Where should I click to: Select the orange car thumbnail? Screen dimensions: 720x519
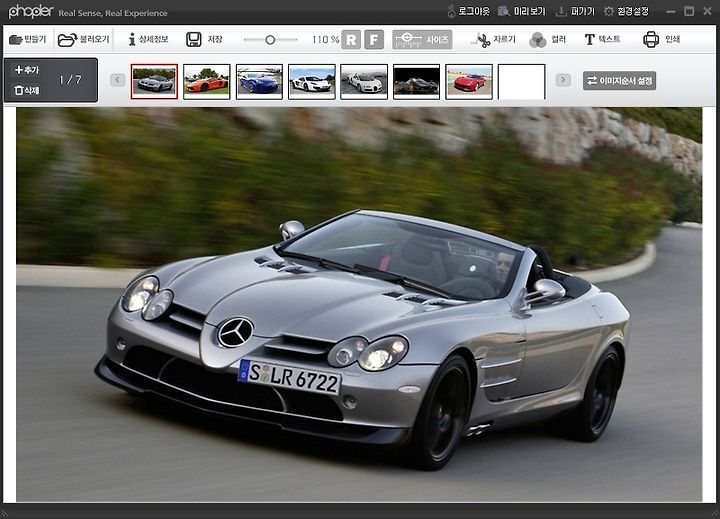(x=207, y=82)
